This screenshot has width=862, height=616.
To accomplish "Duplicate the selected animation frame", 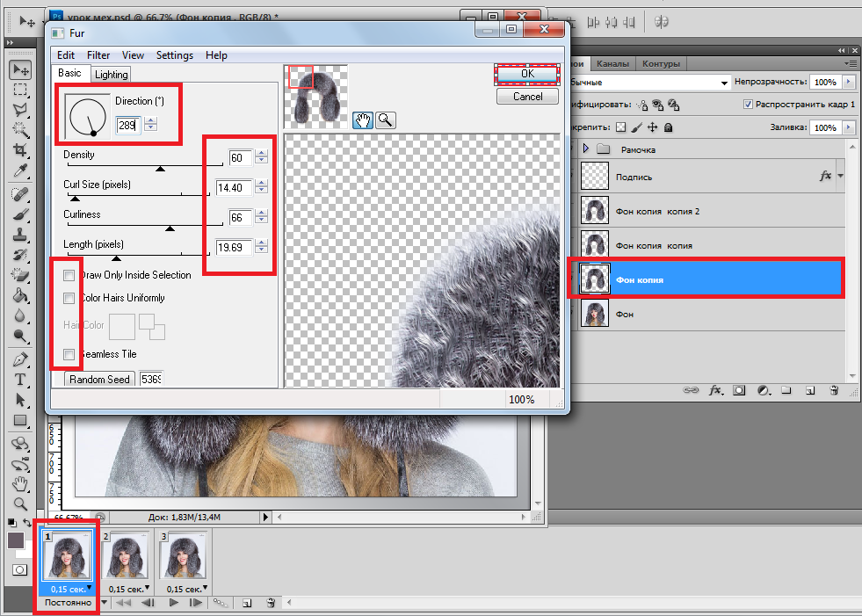I will pos(247,603).
